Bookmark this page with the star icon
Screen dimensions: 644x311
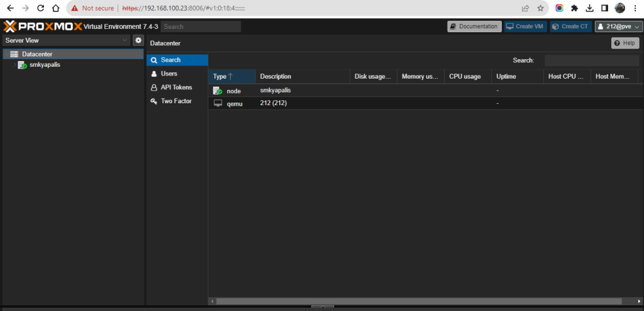[x=540, y=8]
